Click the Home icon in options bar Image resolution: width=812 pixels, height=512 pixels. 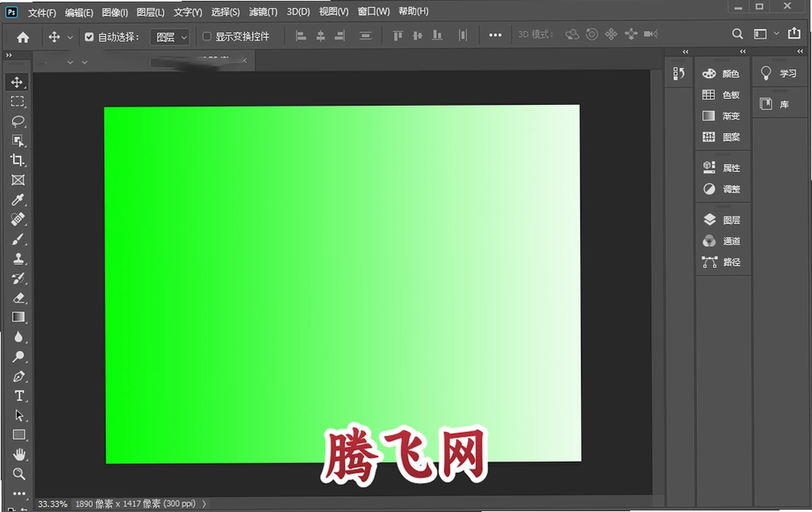23,37
